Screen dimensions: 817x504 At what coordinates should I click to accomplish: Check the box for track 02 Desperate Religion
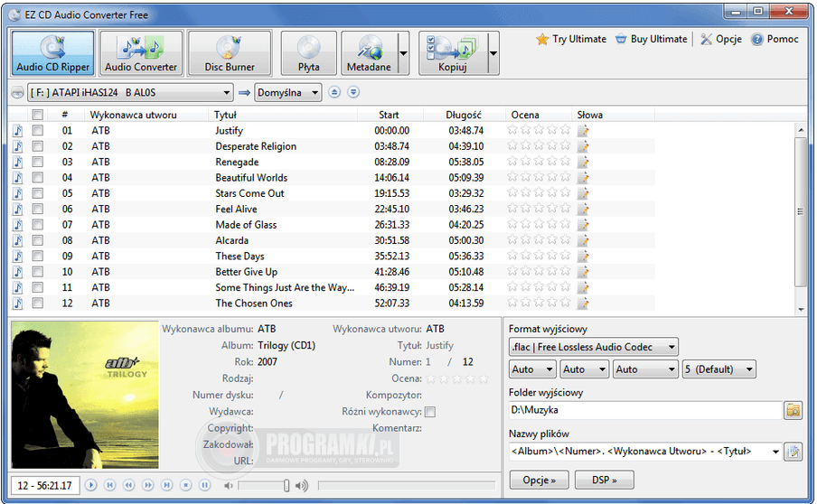tap(38, 145)
